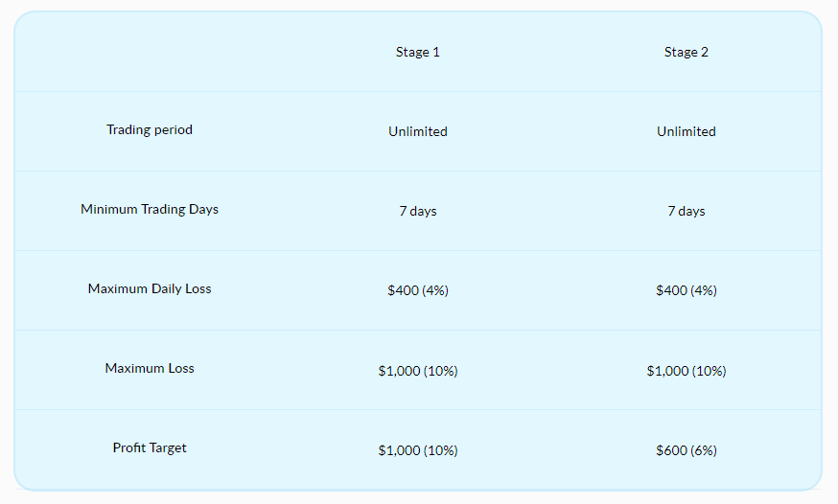Image resolution: width=838 pixels, height=504 pixels.
Task: Click the Stage 1 column header
Action: coord(418,52)
